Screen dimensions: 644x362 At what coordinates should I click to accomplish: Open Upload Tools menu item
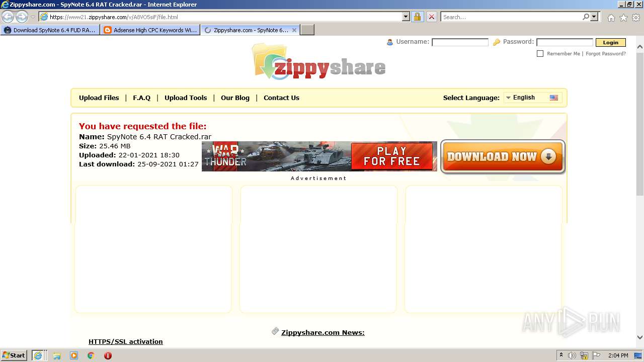point(186,98)
